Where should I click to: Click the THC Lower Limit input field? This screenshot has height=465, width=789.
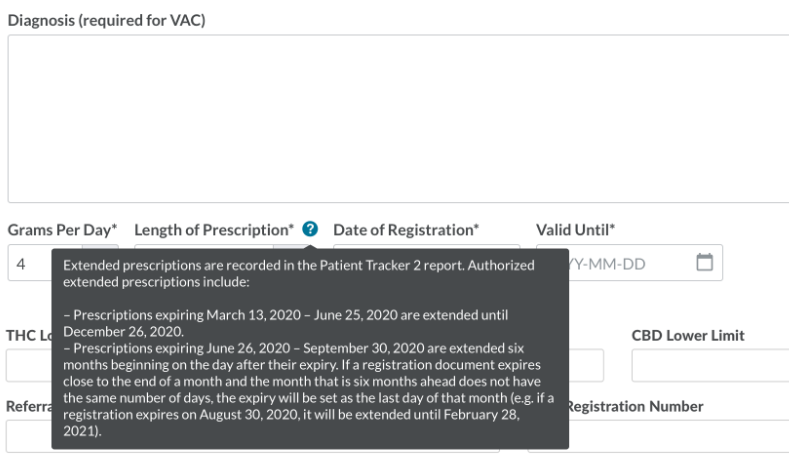tap(28, 366)
